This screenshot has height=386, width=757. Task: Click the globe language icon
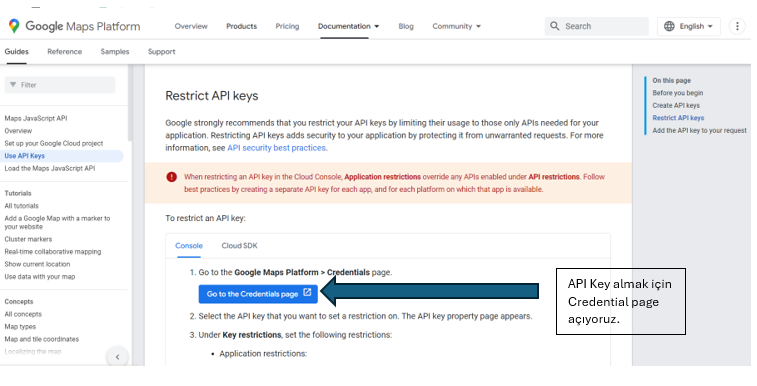[669, 26]
